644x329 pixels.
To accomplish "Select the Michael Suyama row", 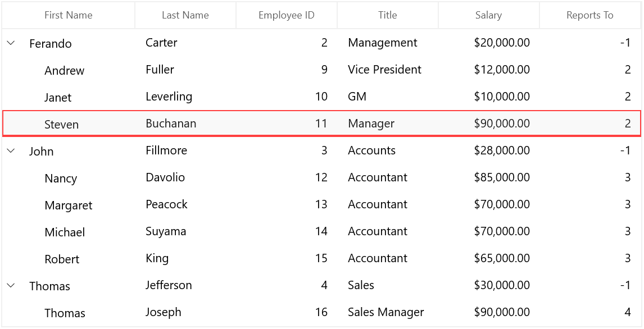I will (x=321, y=231).
